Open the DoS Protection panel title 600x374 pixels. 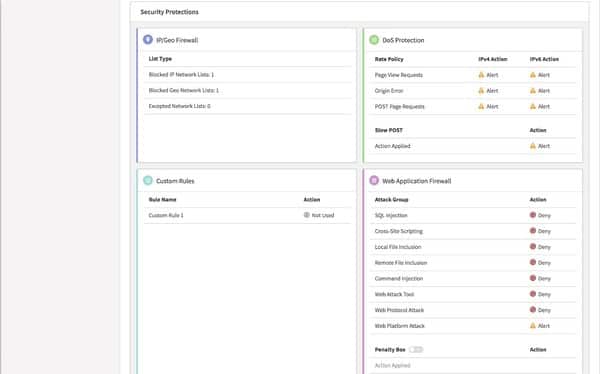click(403, 40)
